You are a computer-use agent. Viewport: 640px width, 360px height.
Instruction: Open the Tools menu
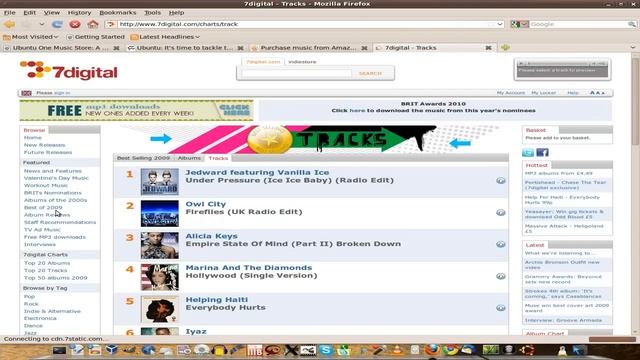(x=152, y=13)
